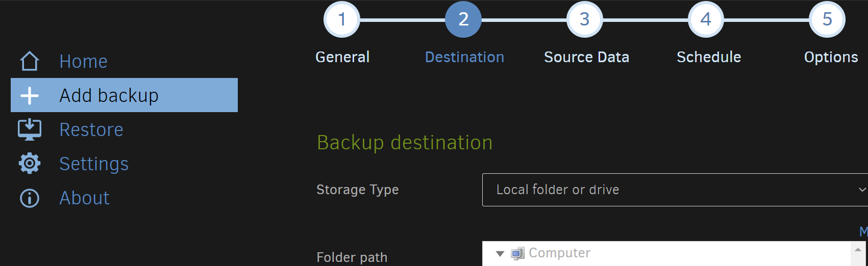Click the active step 2 circle
Viewport: 868px width, 266px height.
[463, 19]
